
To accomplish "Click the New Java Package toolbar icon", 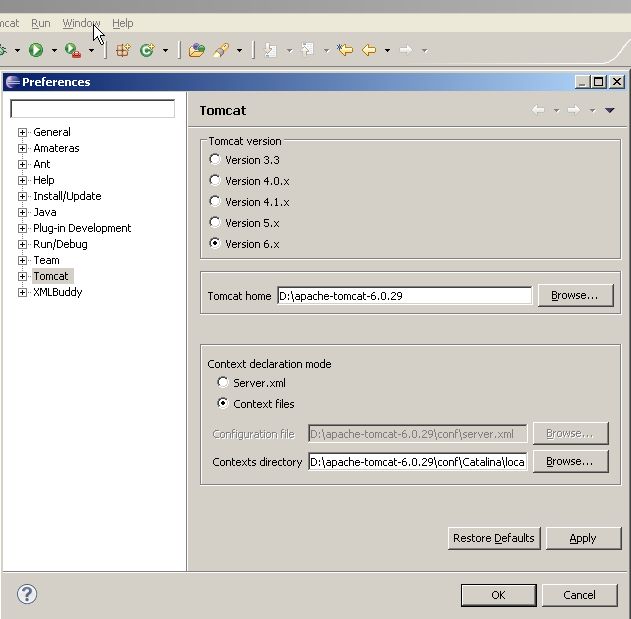I will 123,50.
